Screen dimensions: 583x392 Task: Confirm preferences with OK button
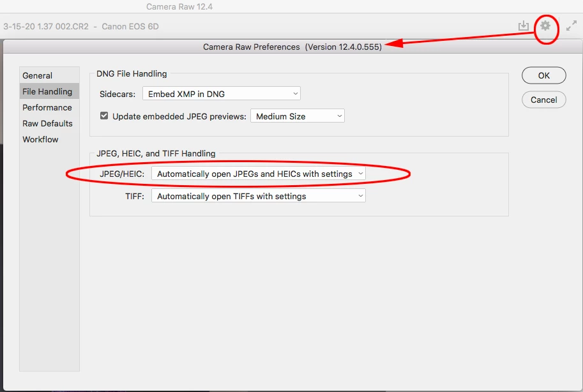[x=543, y=75]
